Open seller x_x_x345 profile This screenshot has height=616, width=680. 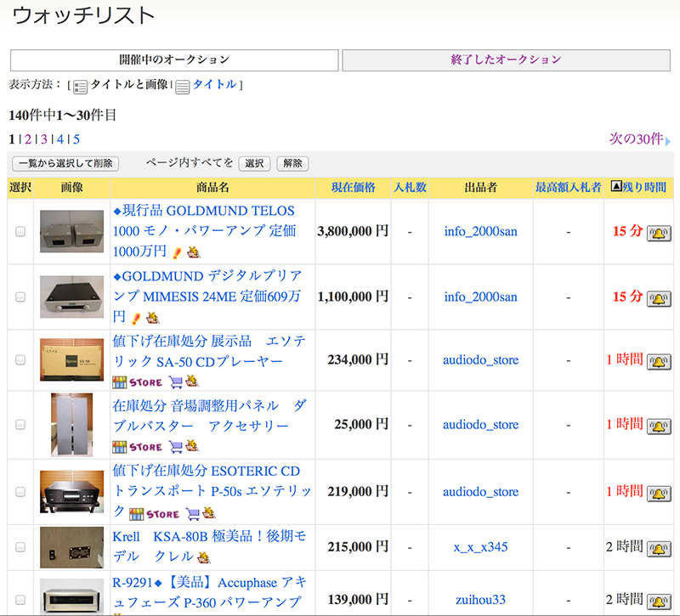(480, 547)
